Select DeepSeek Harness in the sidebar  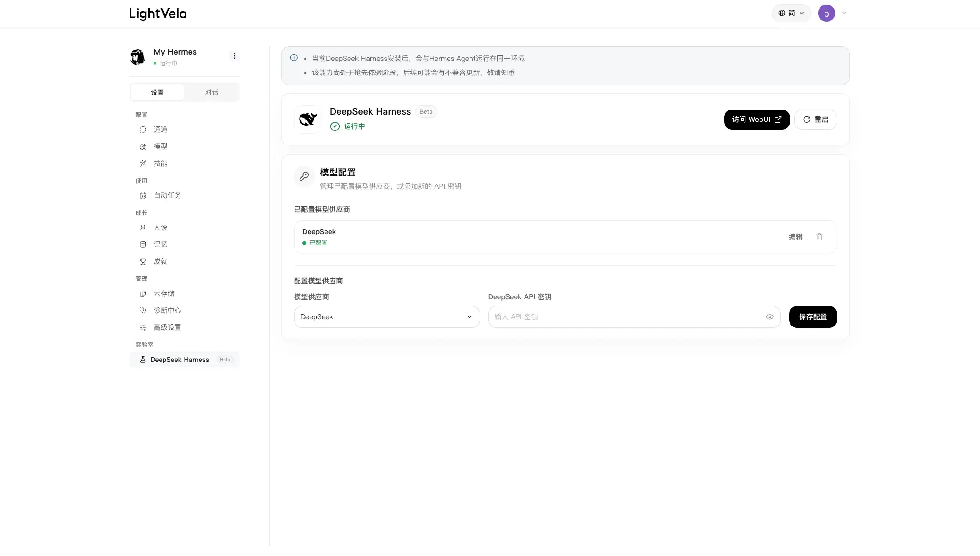[184, 360]
